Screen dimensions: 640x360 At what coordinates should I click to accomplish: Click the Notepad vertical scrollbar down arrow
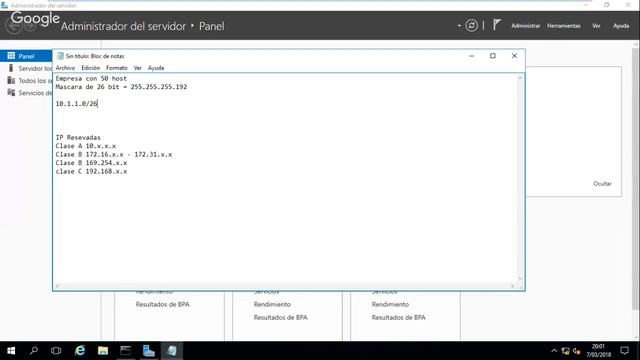coord(520,278)
